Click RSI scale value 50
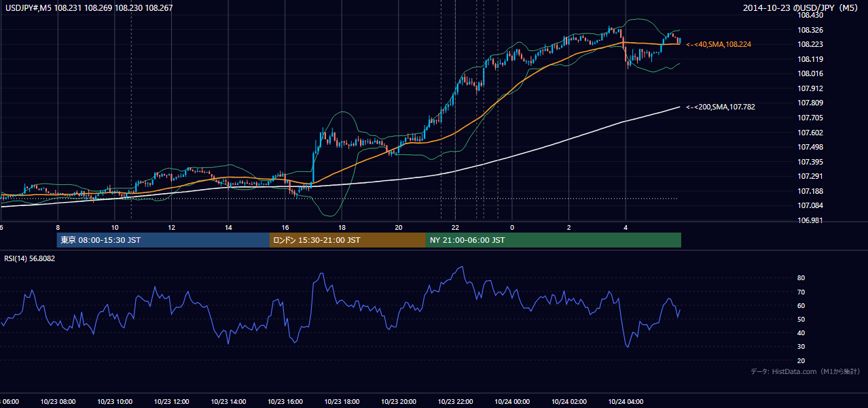 click(x=801, y=319)
